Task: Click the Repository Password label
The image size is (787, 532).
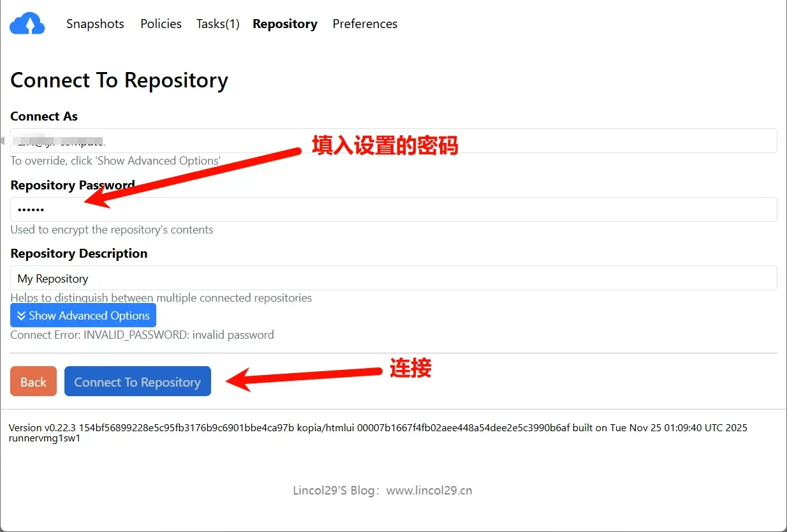Action: pyautogui.click(x=73, y=185)
